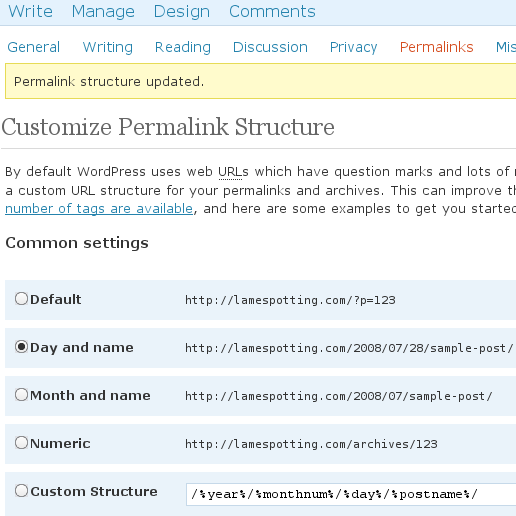The height and width of the screenshot is (516, 516).
Task: Click the 'Default' label text
Action: click(x=55, y=299)
